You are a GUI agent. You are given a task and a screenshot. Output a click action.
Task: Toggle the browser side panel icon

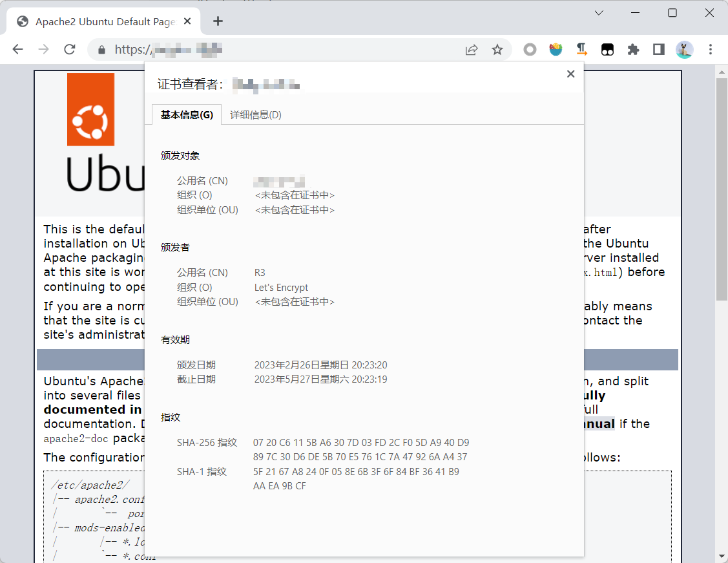(659, 49)
